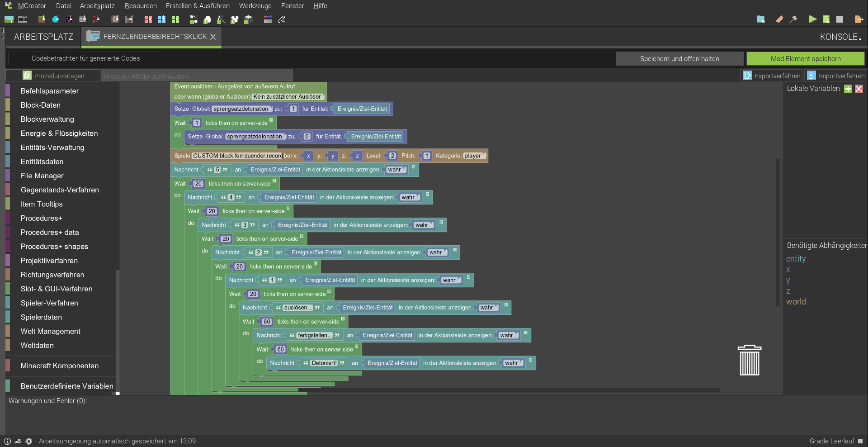Open the 'wahr' dropdown on the 'Detoniert!' message
The width and height of the screenshot is (868, 447).
point(513,363)
